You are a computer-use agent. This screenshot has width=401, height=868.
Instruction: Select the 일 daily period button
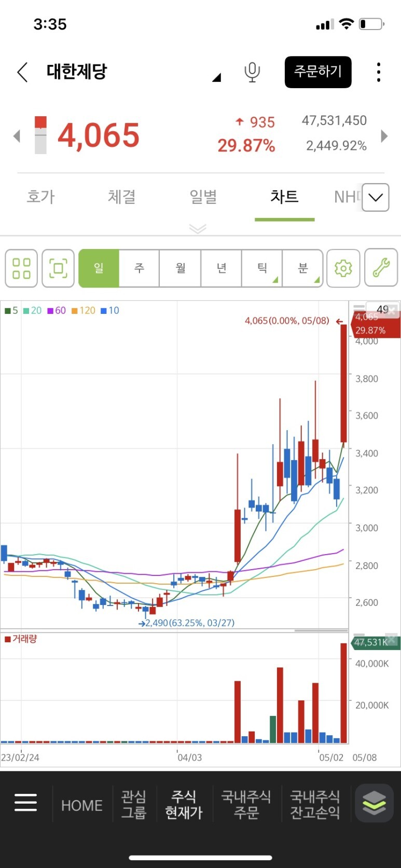click(99, 268)
